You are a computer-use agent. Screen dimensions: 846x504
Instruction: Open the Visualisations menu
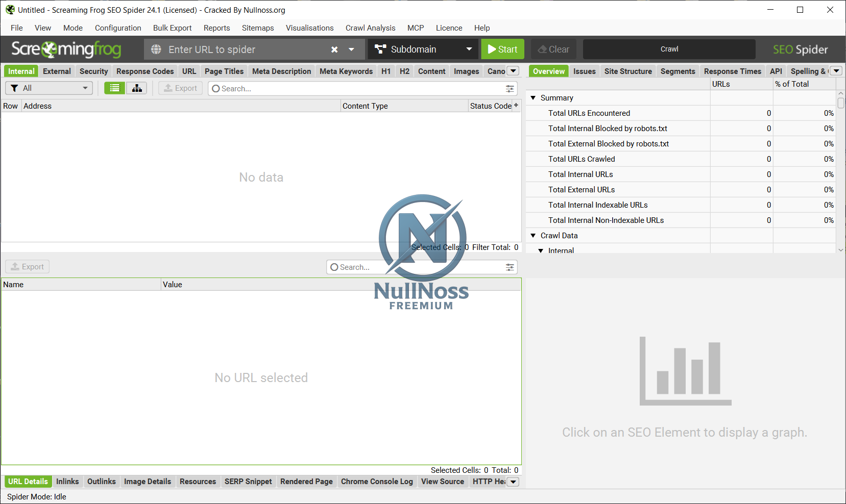pos(310,28)
